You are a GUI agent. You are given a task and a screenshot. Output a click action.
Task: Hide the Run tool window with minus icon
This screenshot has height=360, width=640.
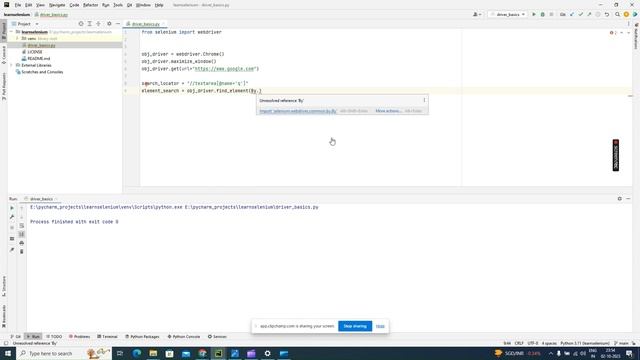(629, 199)
